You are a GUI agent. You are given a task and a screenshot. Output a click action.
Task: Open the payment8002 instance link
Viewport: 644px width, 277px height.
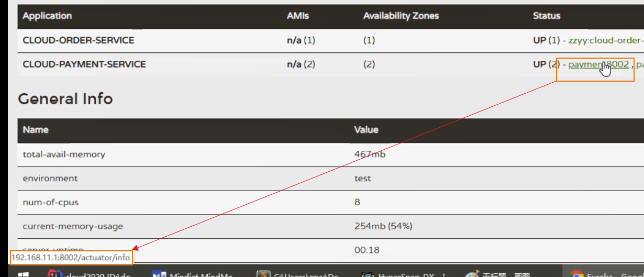tap(598, 64)
